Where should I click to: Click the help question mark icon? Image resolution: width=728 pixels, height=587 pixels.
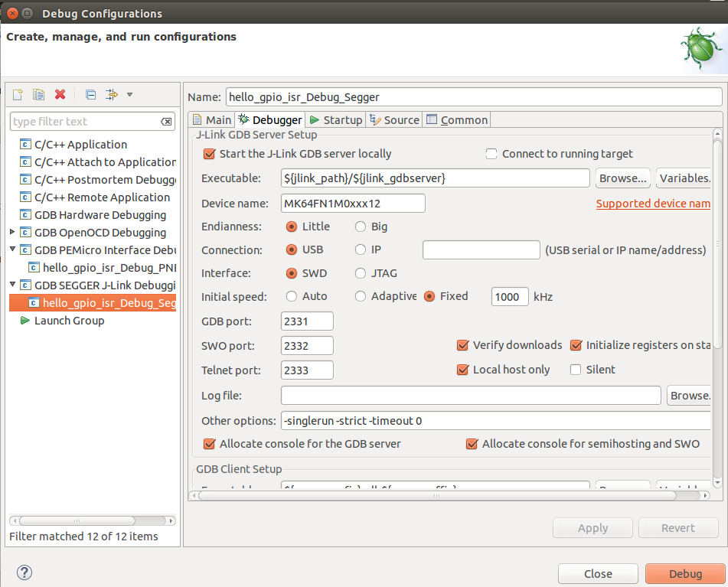tap(24, 572)
